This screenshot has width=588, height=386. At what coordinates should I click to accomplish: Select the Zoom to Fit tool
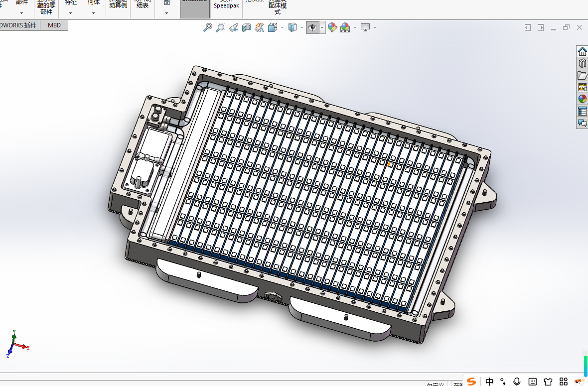pyautogui.click(x=209, y=27)
